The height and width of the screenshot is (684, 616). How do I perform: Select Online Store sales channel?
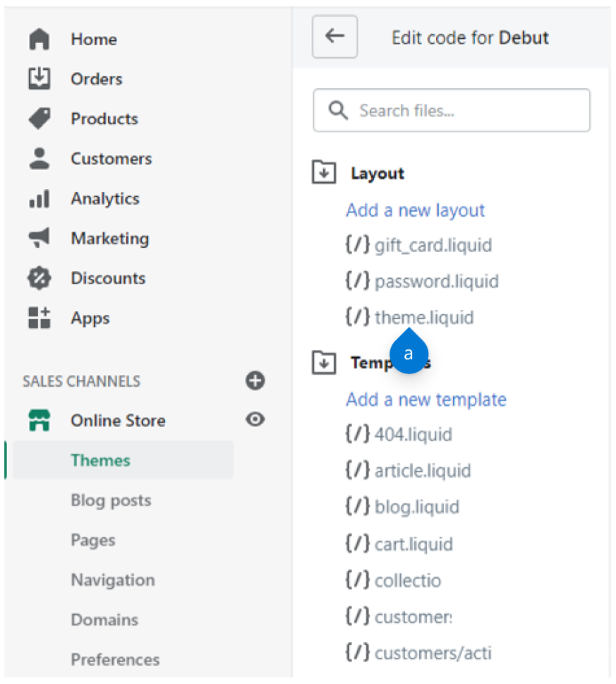(x=118, y=421)
